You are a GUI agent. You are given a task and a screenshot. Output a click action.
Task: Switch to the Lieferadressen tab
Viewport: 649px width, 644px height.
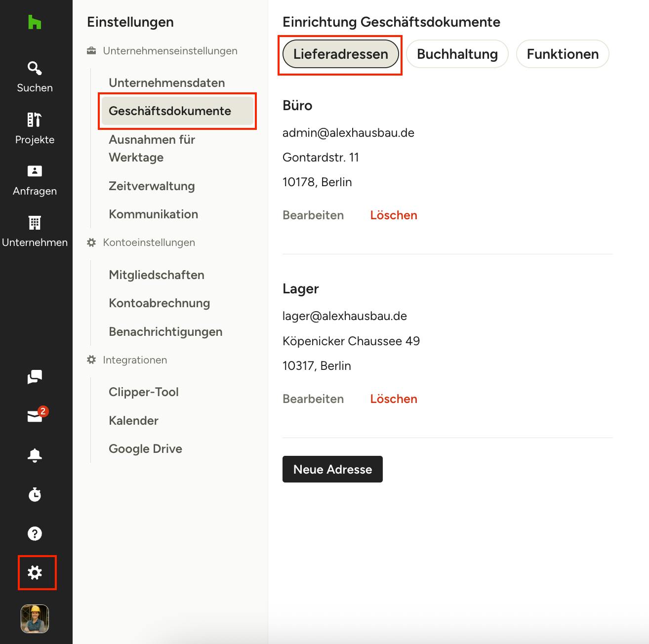pos(341,54)
